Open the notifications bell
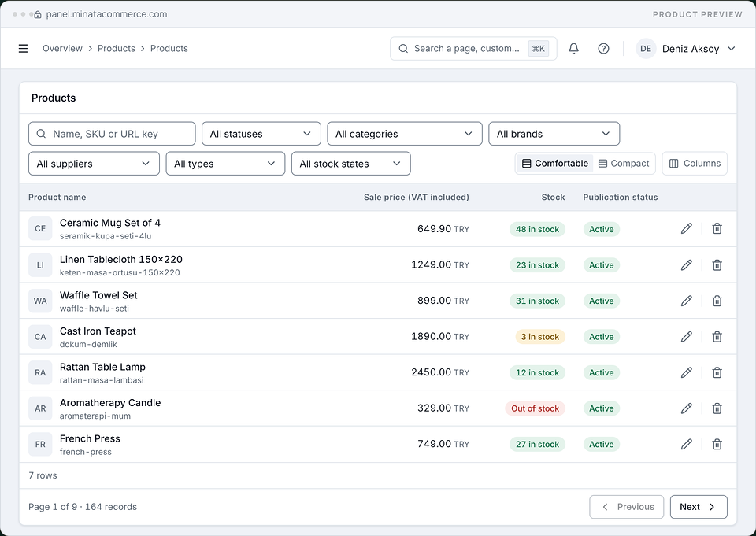 pos(573,49)
